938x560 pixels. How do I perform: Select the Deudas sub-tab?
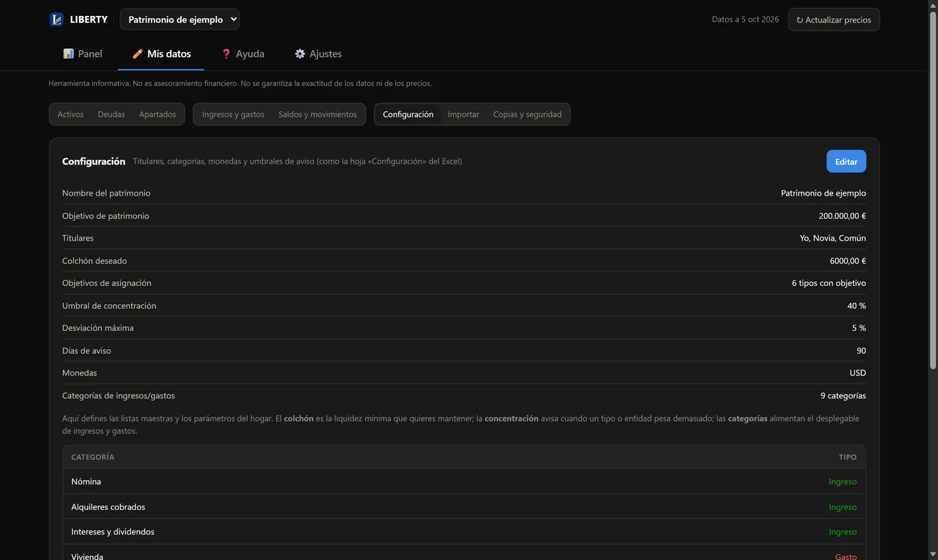coord(111,115)
